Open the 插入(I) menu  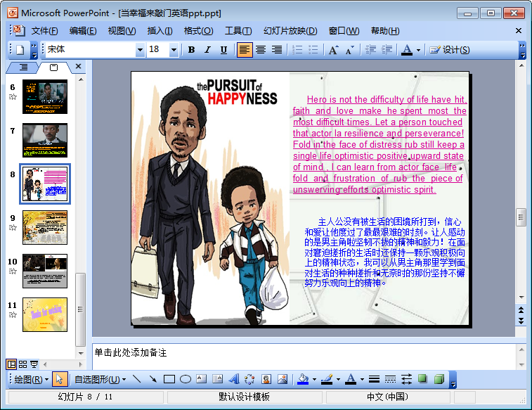[x=160, y=31]
